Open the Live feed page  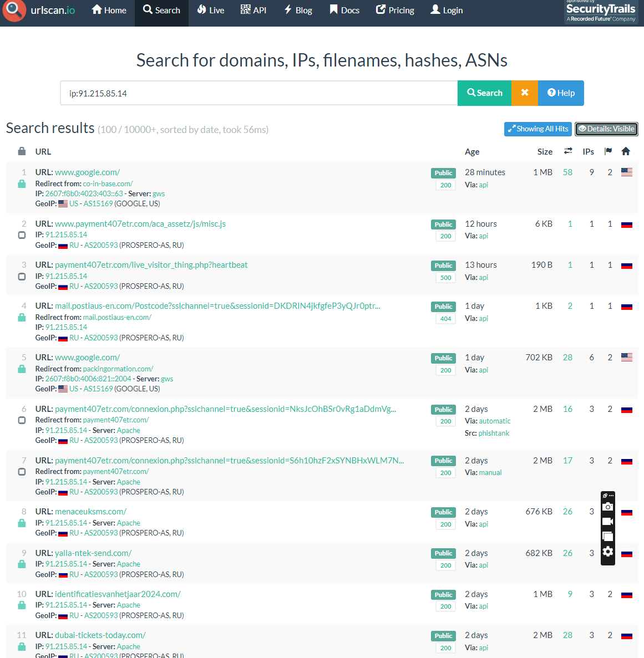coord(211,10)
